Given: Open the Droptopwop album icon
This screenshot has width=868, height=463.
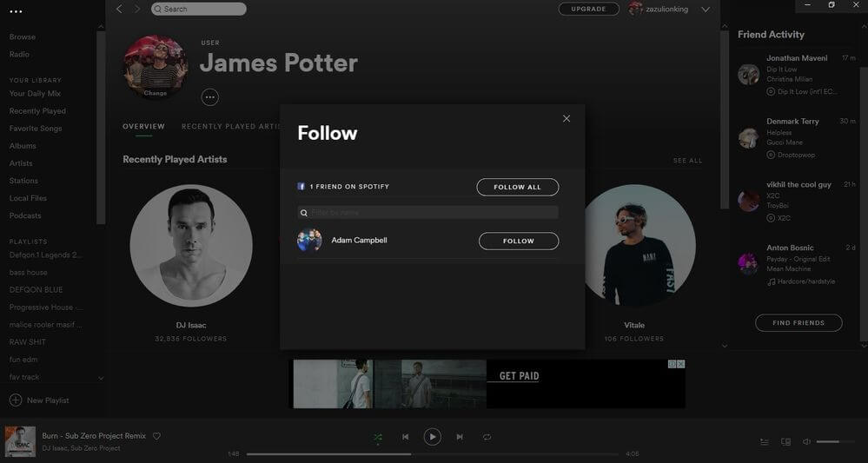Looking at the screenshot, I should tap(771, 155).
